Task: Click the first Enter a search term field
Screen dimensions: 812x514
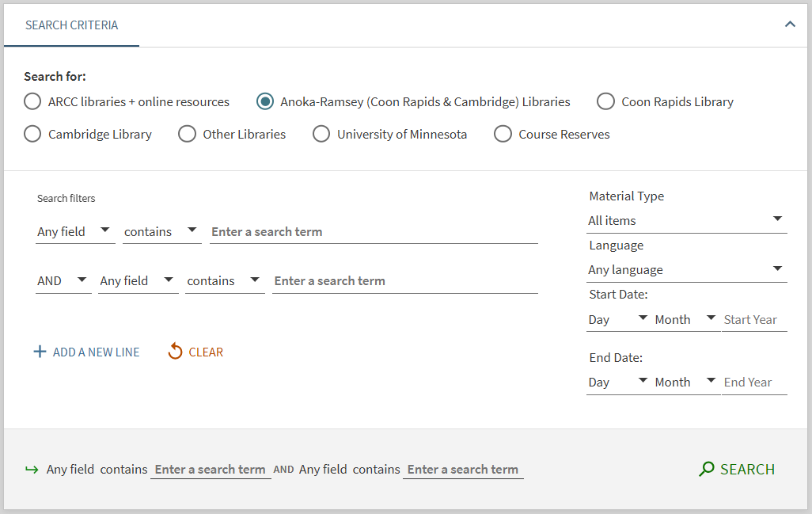Action: click(x=373, y=231)
